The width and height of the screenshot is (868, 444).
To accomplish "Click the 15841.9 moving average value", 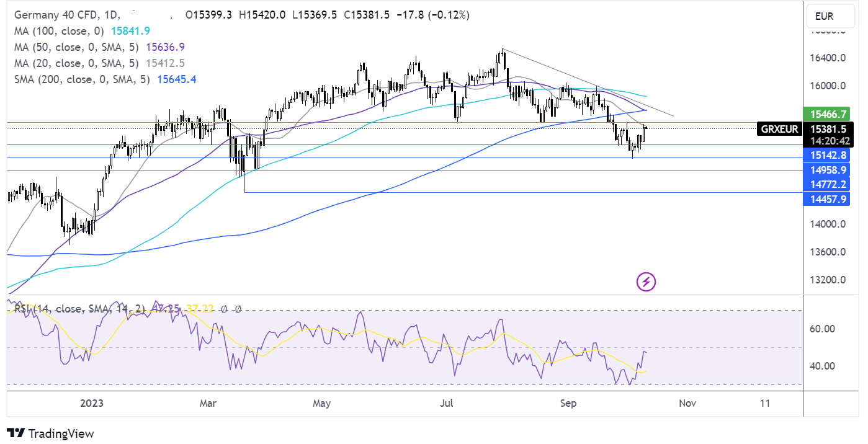I will pyautogui.click(x=130, y=30).
